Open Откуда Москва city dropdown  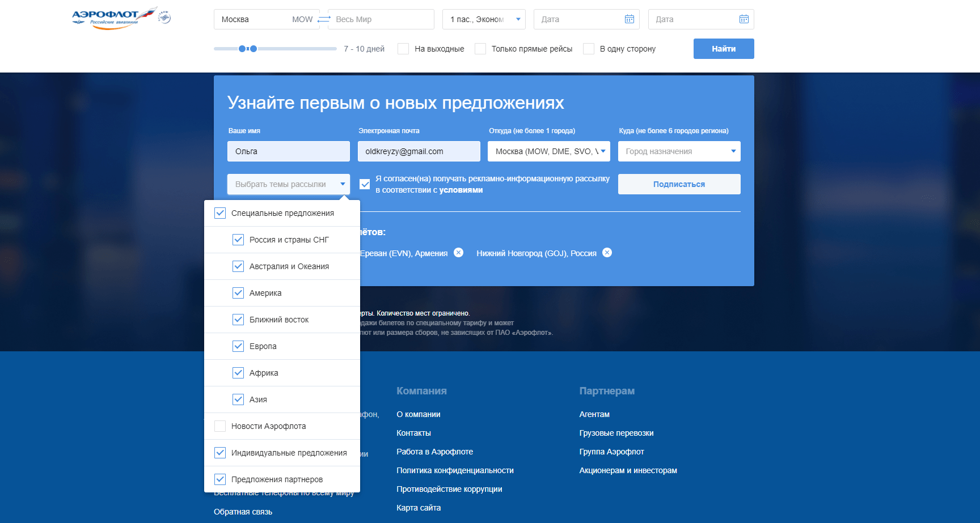(549, 151)
